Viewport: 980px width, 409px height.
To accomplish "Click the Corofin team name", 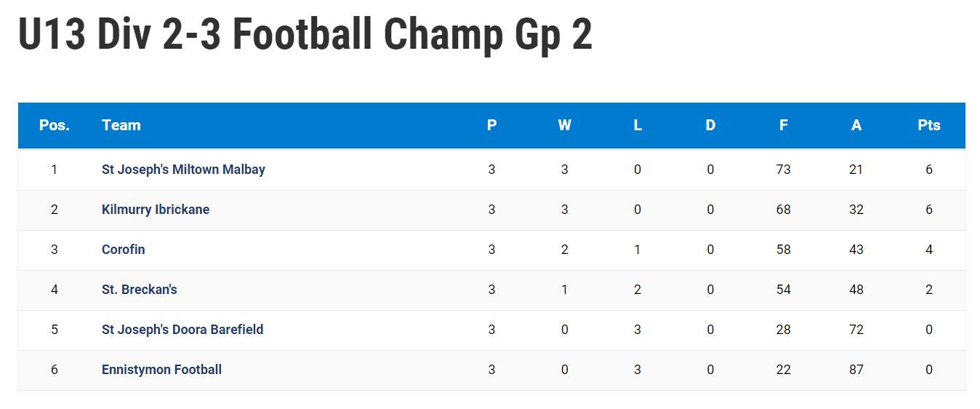I will (124, 250).
